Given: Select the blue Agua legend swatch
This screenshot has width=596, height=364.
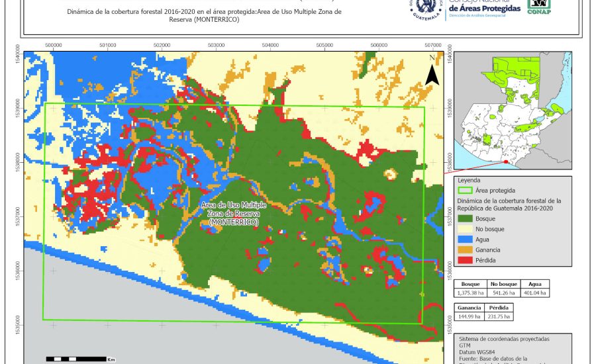Looking at the screenshot, I should [465, 240].
